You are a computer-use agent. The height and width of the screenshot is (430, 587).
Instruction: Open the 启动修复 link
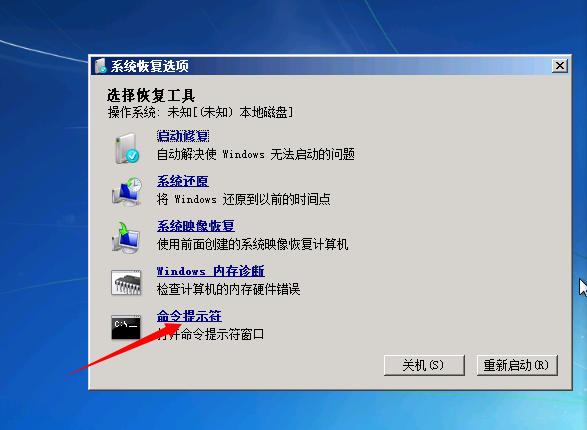tap(183, 136)
